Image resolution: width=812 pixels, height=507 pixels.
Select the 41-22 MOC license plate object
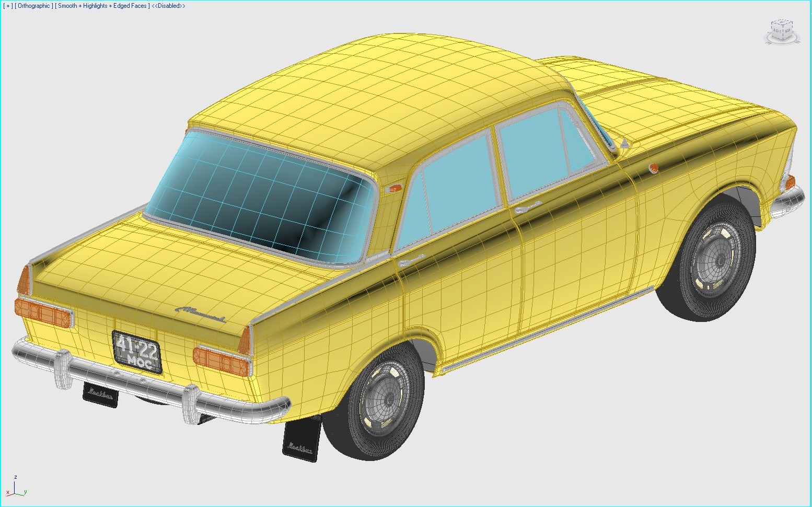pyautogui.click(x=137, y=352)
